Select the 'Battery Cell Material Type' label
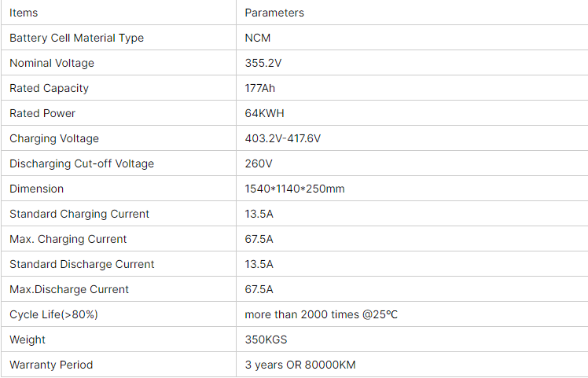The image size is (588, 378). [76, 38]
